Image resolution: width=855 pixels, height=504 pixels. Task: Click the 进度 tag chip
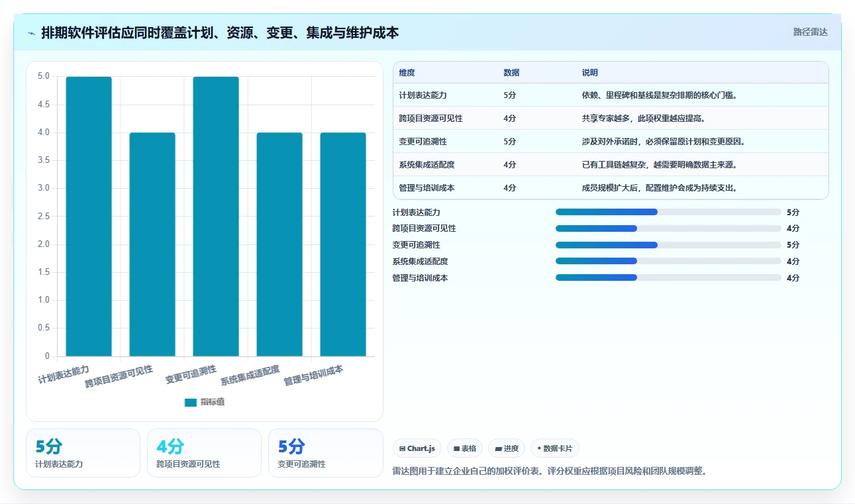pyautogui.click(x=507, y=448)
